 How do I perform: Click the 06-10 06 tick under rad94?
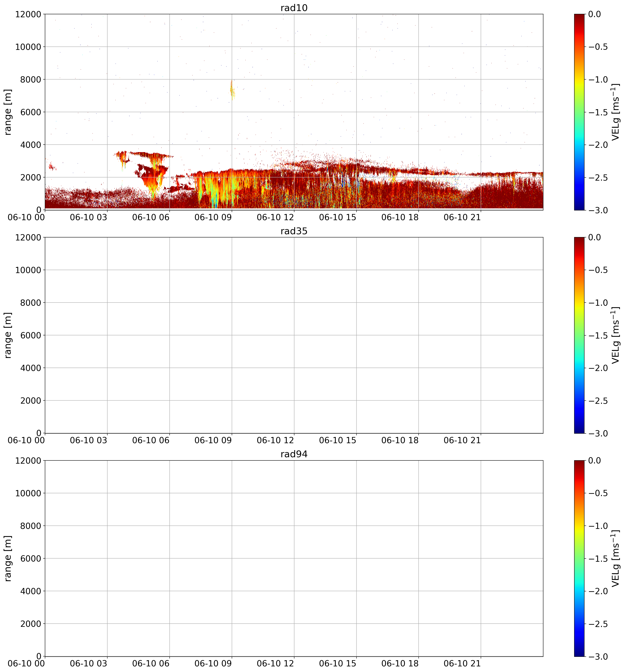[151, 664]
